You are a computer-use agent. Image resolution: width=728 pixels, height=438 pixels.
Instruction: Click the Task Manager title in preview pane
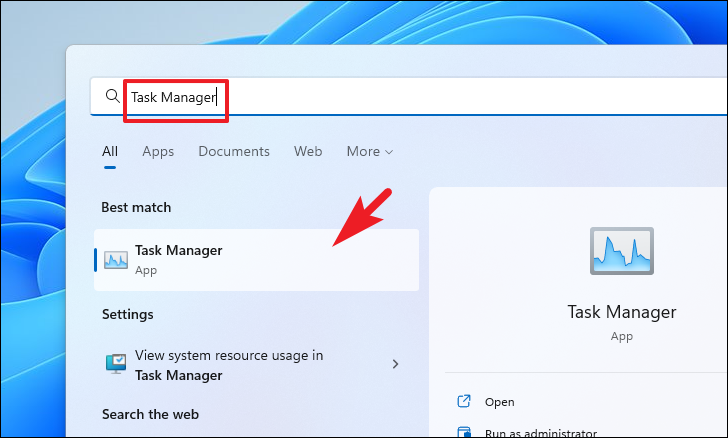[x=622, y=312]
